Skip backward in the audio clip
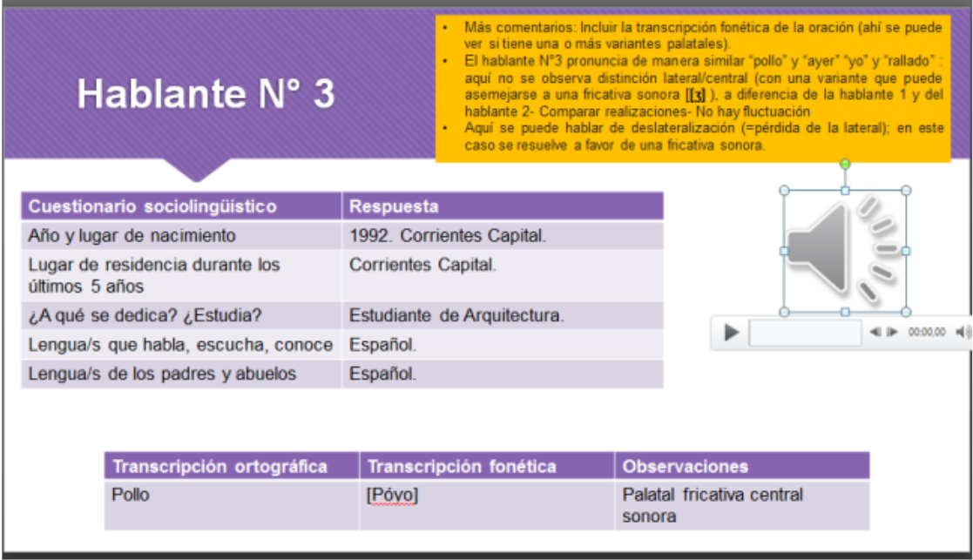Image resolution: width=973 pixels, height=560 pixels. (875, 332)
